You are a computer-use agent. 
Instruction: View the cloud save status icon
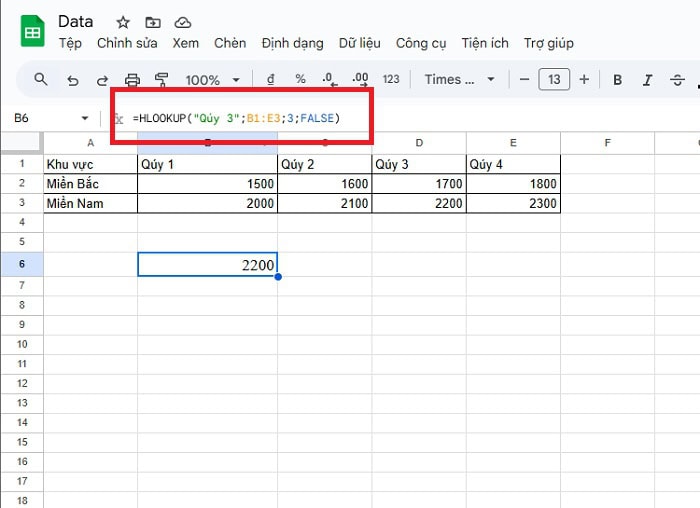coord(182,22)
